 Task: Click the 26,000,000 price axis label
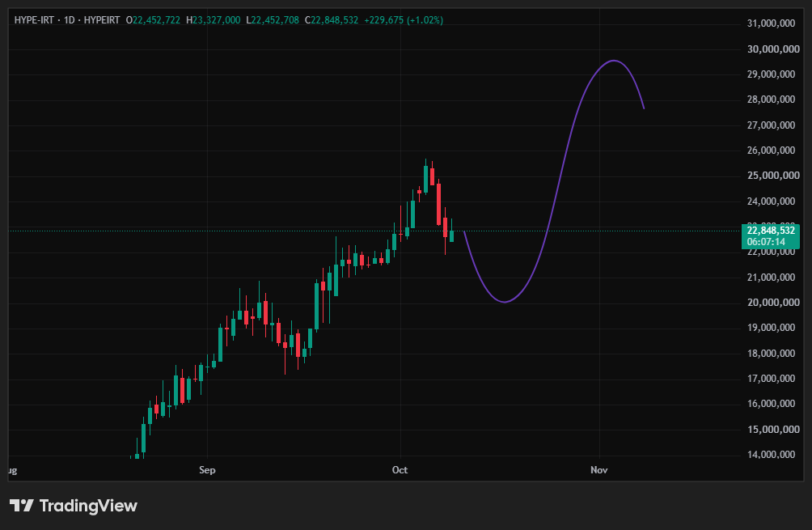771,151
